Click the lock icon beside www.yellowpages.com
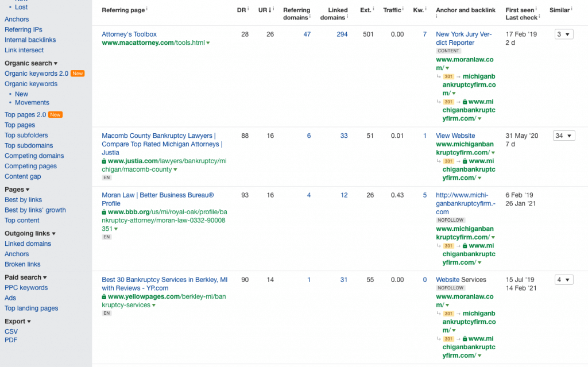Image resolution: width=588 pixels, height=367 pixels. (x=104, y=296)
